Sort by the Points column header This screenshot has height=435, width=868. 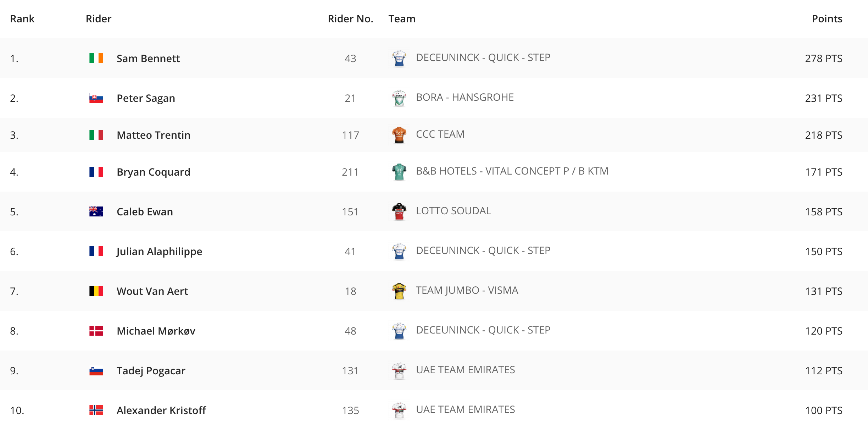point(827,18)
